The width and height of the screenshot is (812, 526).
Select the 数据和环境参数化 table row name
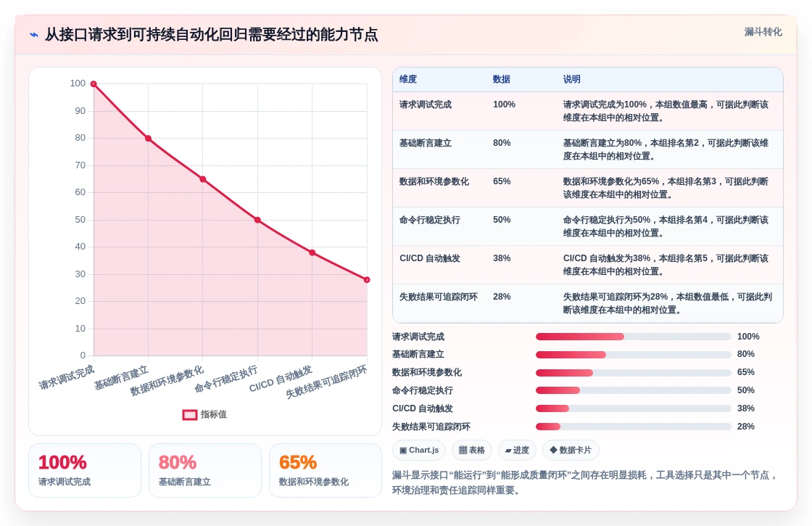[x=434, y=181]
